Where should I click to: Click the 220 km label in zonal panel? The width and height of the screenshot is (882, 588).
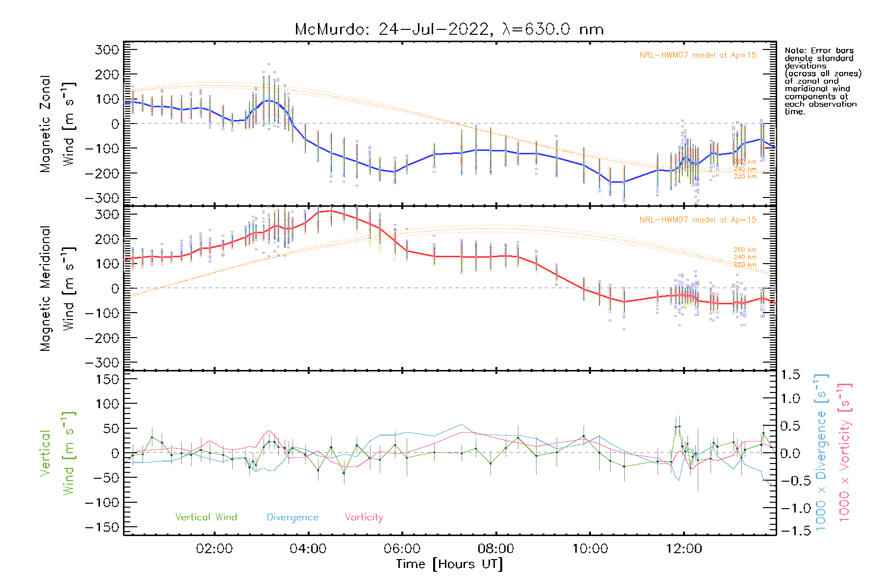coord(745,176)
